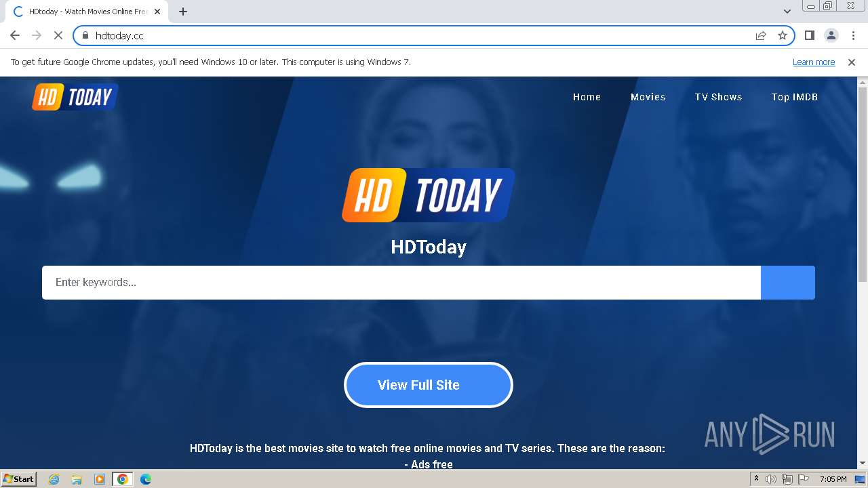Open Chrome three-dot menu
The image size is (868, 488).
point(853,35)
